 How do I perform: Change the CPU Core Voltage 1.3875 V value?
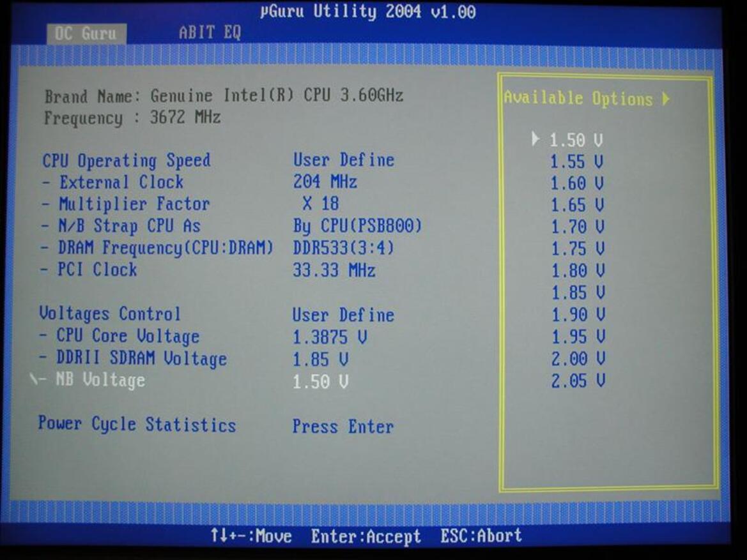coord(330,337)
